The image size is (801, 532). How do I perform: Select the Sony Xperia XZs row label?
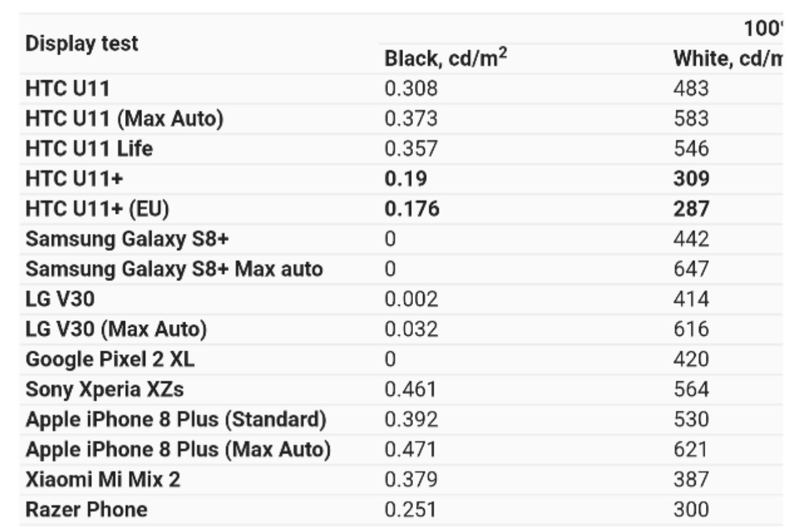105,390
